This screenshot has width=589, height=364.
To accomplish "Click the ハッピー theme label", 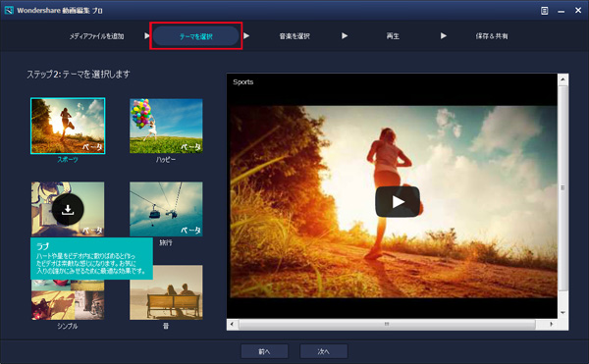I will [166, 160].
